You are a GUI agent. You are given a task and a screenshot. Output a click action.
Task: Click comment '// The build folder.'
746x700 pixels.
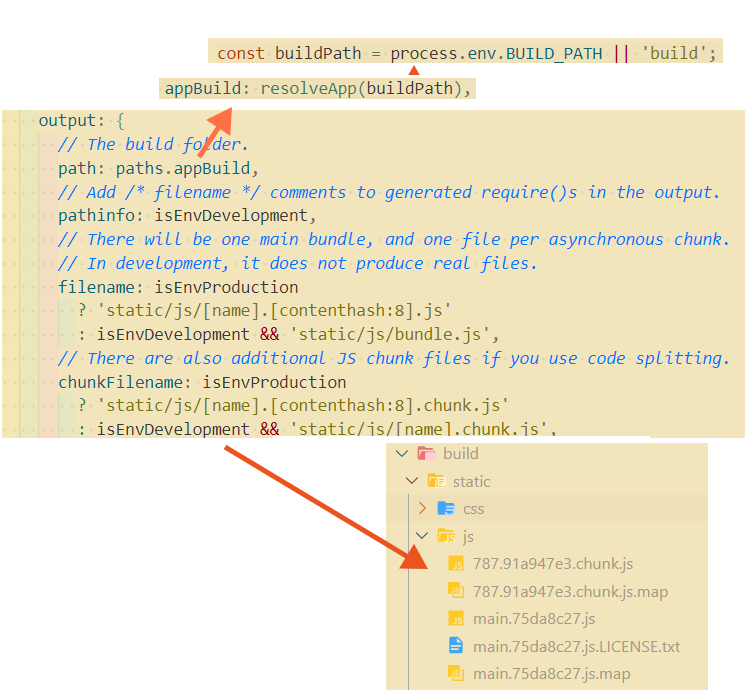[x=153, y=144]
